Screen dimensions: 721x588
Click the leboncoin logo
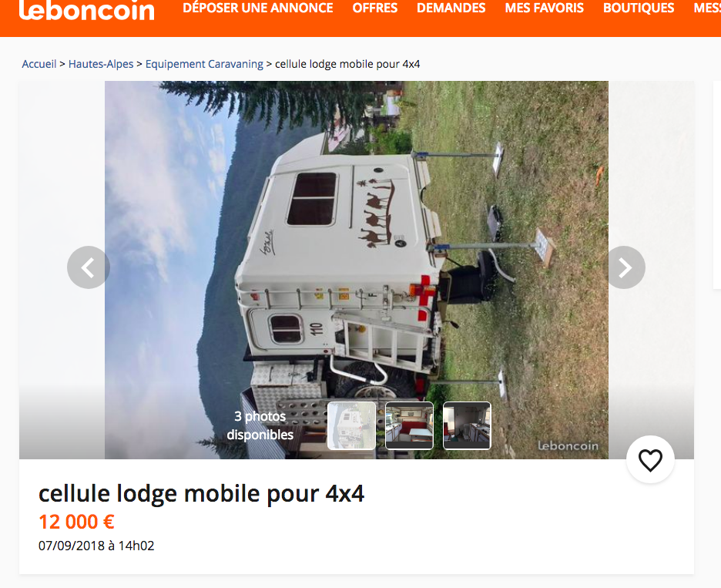tap(87, 10)
